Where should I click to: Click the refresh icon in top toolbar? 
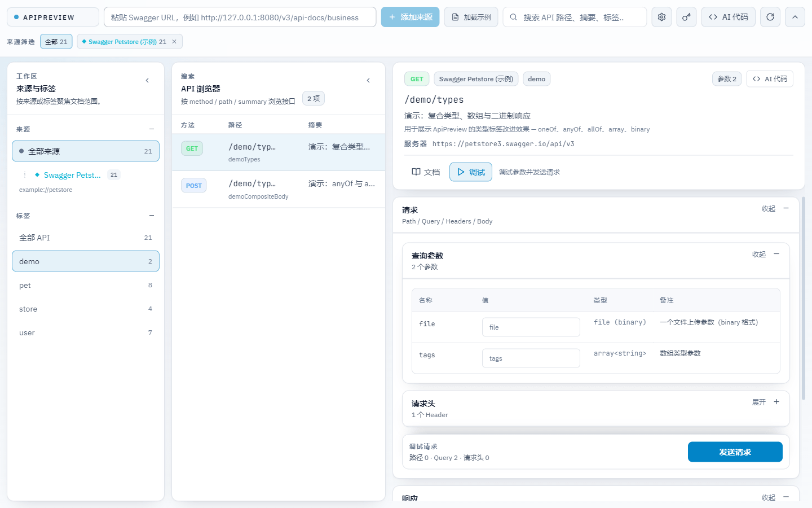click(770, 17)
